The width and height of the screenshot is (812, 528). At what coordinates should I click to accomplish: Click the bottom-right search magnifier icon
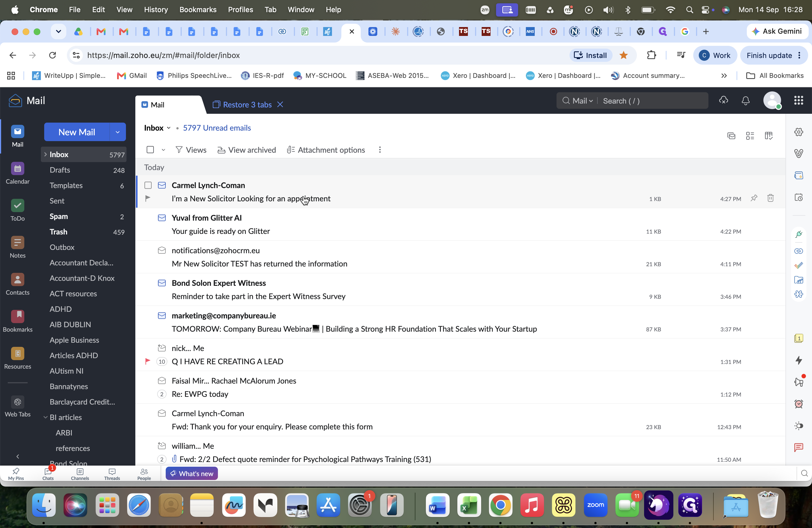pyautogui.click(x=804, y=473)
